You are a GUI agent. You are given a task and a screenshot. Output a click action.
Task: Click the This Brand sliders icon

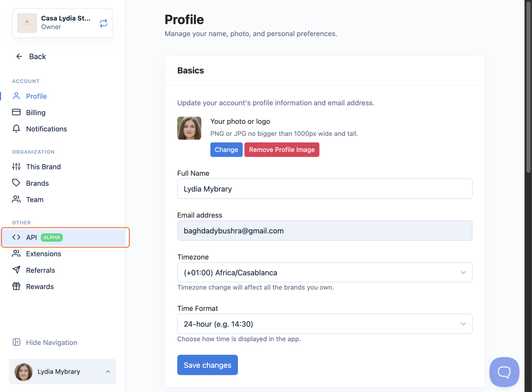click(16, 167)
